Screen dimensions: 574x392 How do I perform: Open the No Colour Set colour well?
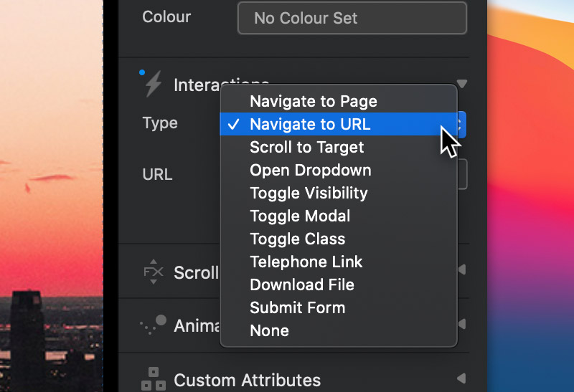click(x=352, y=18)
